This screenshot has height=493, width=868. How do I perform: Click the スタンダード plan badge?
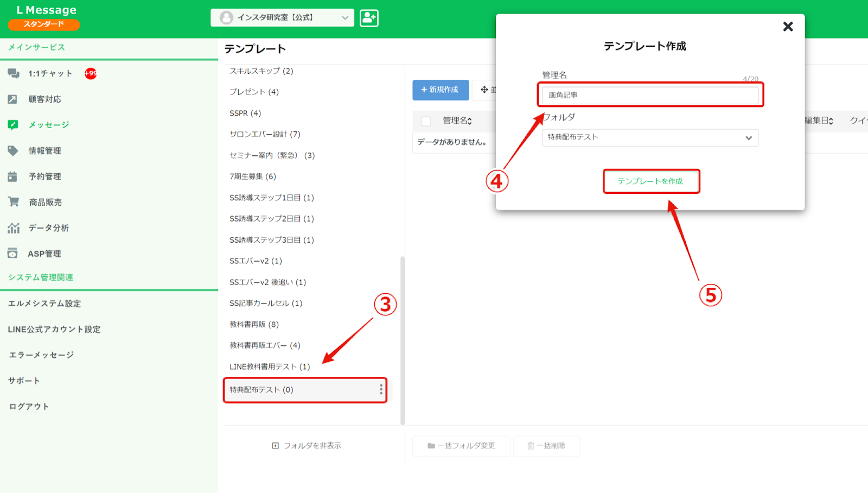pyautogui.click(x=43, y=24)
